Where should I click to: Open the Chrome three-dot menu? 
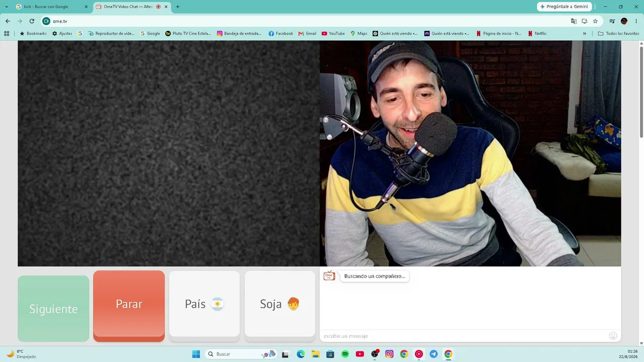click(x=636, y=21)
